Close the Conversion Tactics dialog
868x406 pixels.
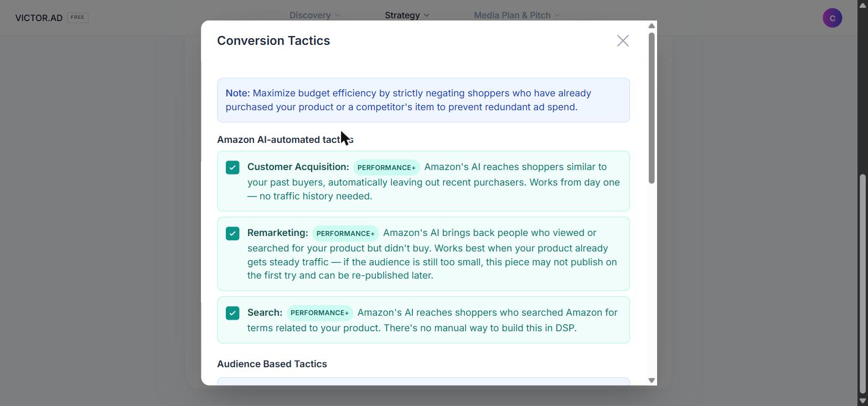(623, 41)
